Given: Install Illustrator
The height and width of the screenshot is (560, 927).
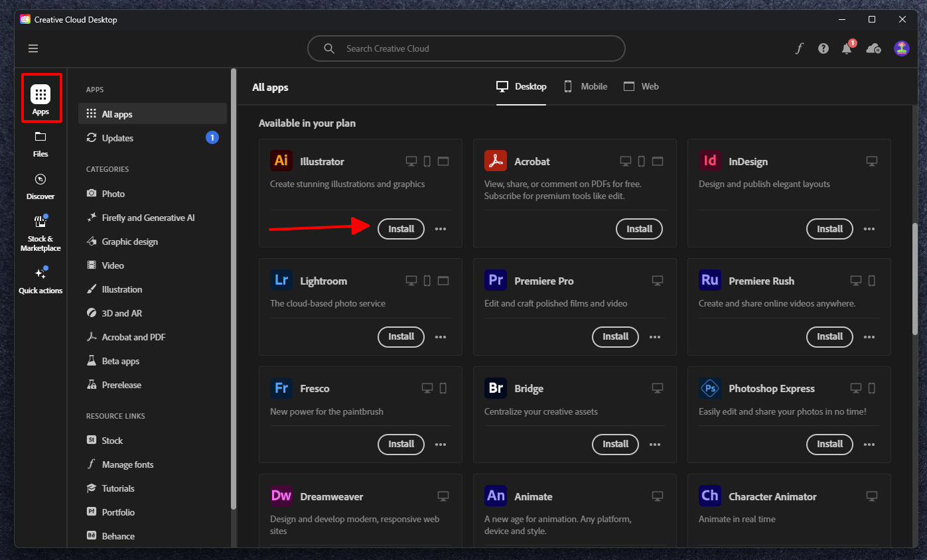Looking at the screenshot, I should click(401, 229).
